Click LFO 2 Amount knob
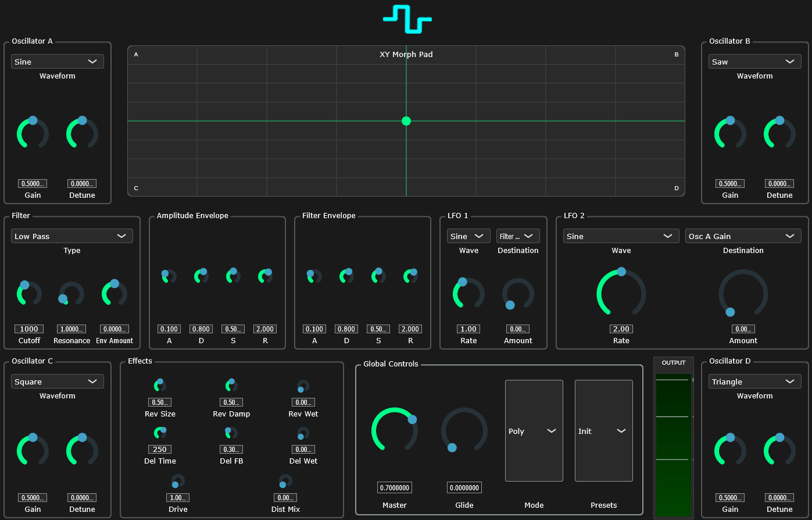Viewport: 812px width, 520px height. tap(743, 293)
